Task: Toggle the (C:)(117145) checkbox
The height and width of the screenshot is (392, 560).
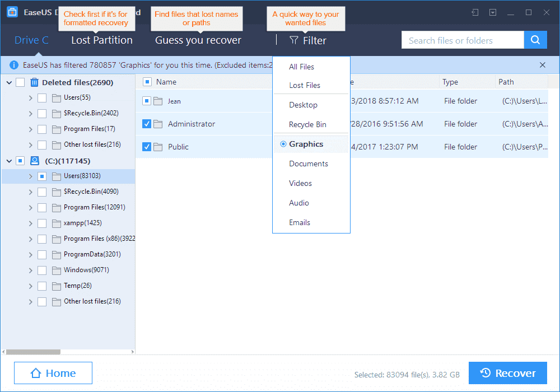Action: [20, 161]
